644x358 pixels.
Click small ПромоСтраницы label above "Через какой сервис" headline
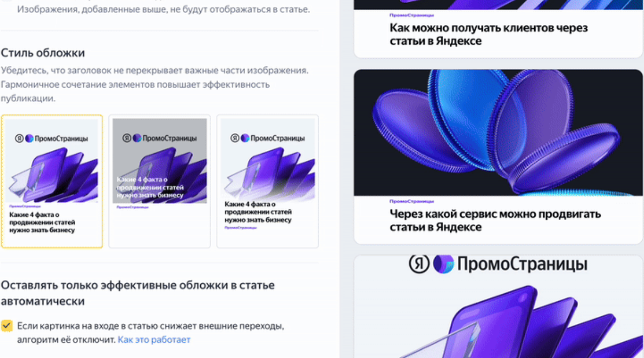pos(411,201)
